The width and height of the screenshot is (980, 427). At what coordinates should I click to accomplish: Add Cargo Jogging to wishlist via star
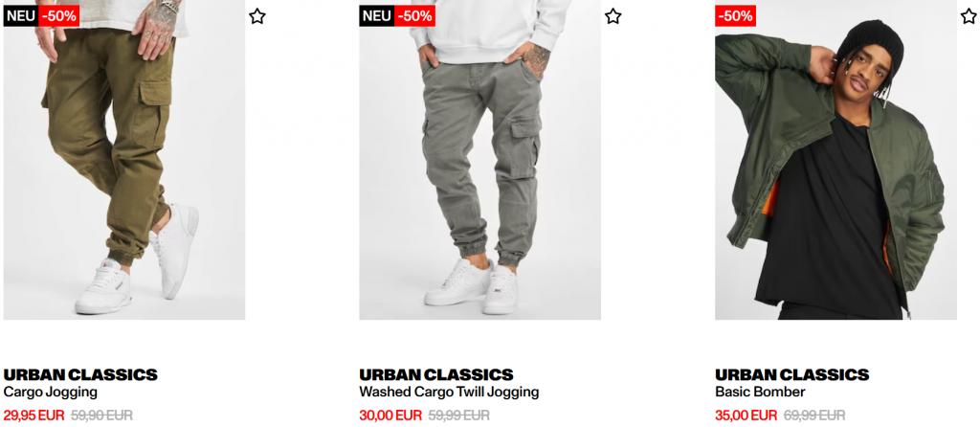pos(256,16)
